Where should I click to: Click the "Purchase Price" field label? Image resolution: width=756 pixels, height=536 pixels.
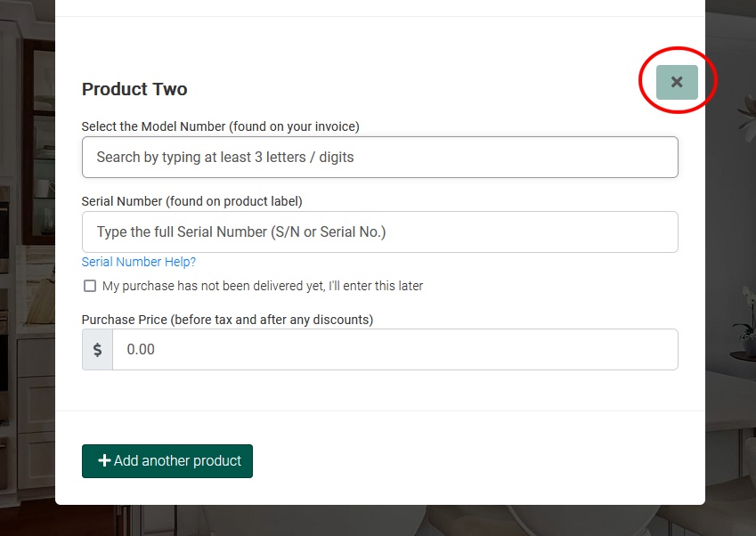pos(227,320)
